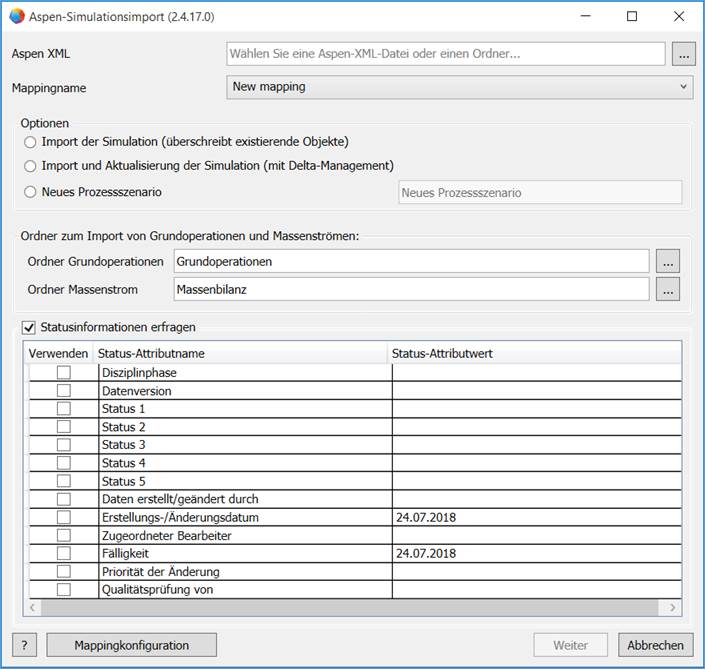Browse for Ordner Grundoperationen folder
The width and height of the screenshot is (705, 669).
point(668,261)
